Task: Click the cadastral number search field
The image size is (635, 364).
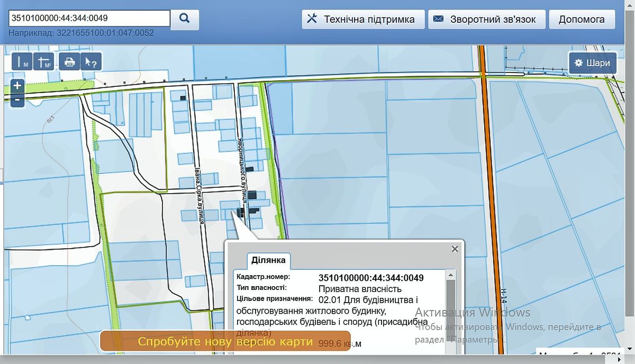Action: [89, 18]
